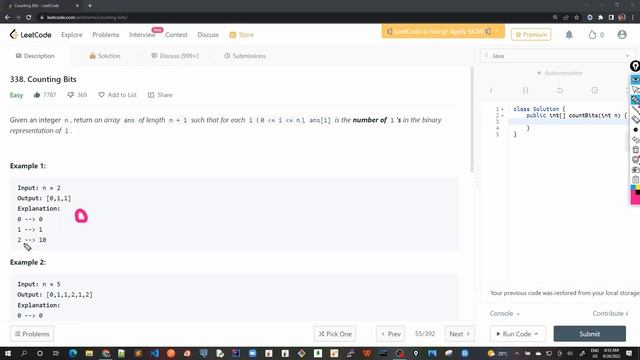Open the Store link in navigation
Viewport: 640px width, 360px height.
pyautogui.click(x=242, y=35)
